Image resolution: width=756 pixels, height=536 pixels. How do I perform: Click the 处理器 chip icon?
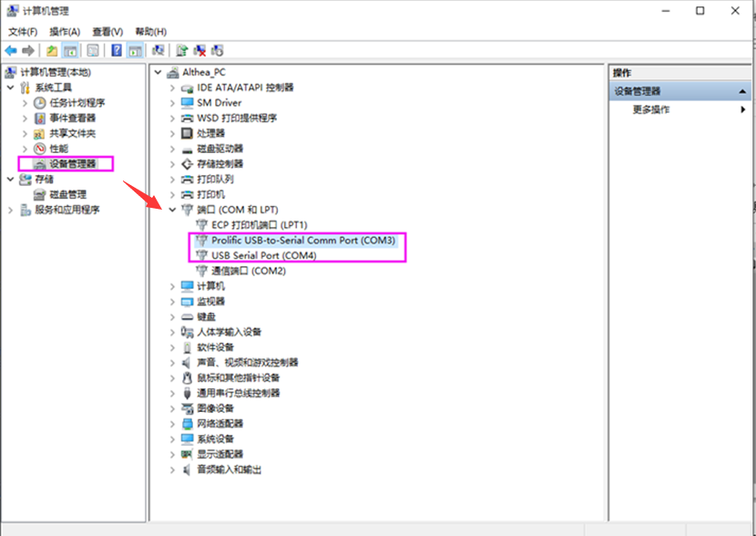pos(187,133)
